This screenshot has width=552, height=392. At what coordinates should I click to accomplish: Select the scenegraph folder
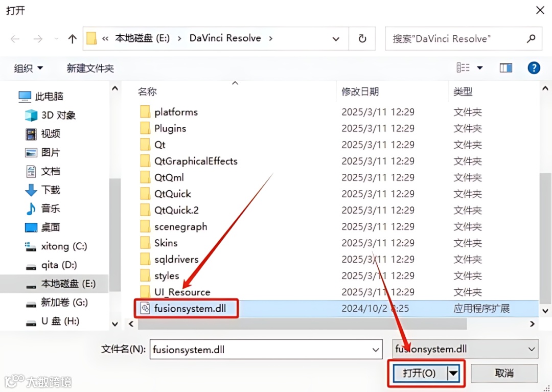point(181,226)
